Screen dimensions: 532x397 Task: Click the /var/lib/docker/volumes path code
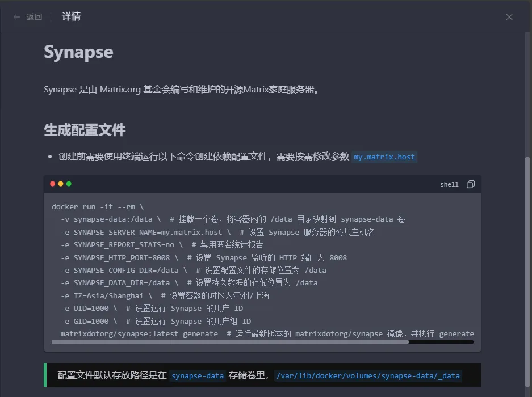(x=367, y=375)
